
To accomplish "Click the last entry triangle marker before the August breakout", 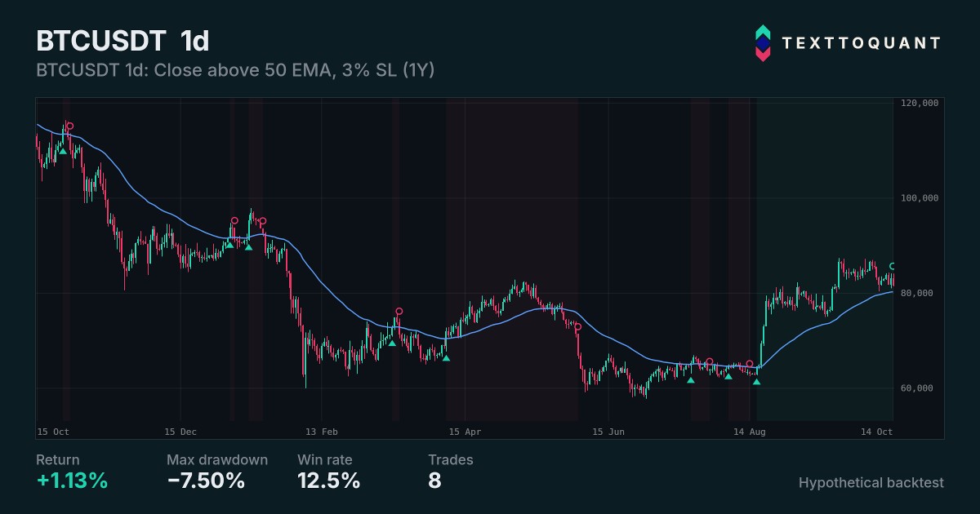I will (x=756, y=381).
